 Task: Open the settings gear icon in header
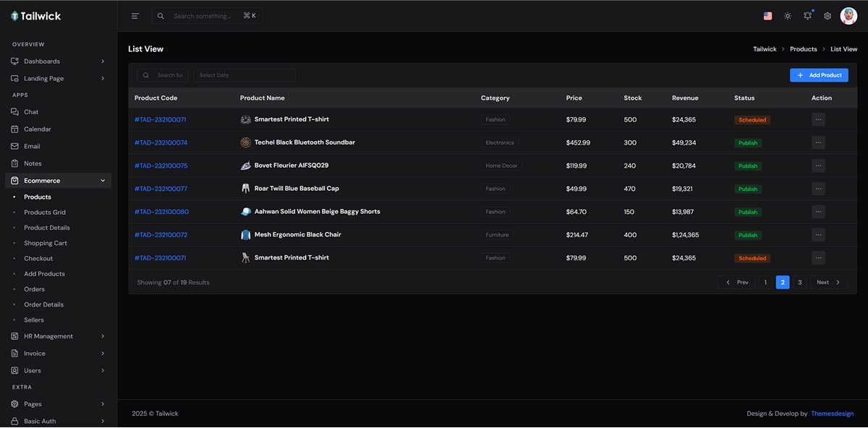[x=827, y=16]
